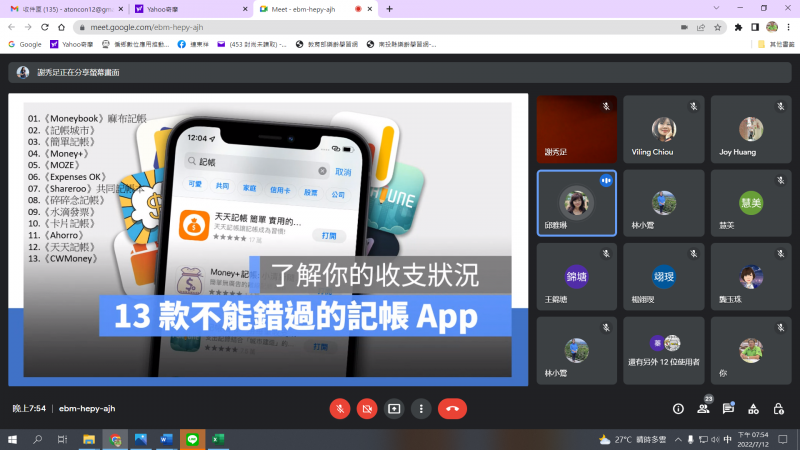
Task: Open Chrome three-dot menu
Action: [x=788, y=27]
